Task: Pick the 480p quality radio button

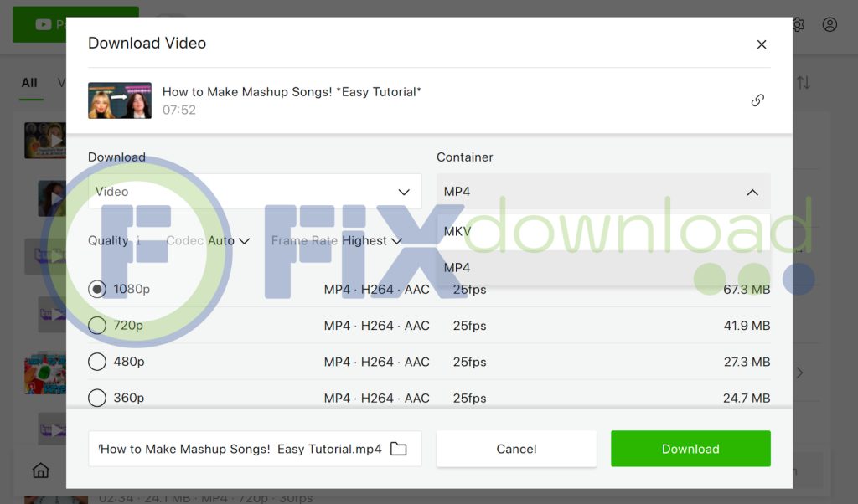Action: click(97, 362)
